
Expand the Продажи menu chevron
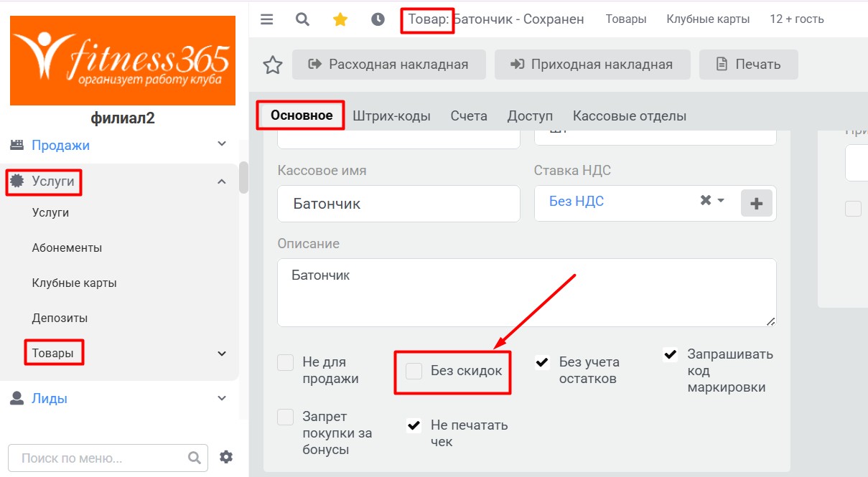pyautogui.click(x=222, y=144)
